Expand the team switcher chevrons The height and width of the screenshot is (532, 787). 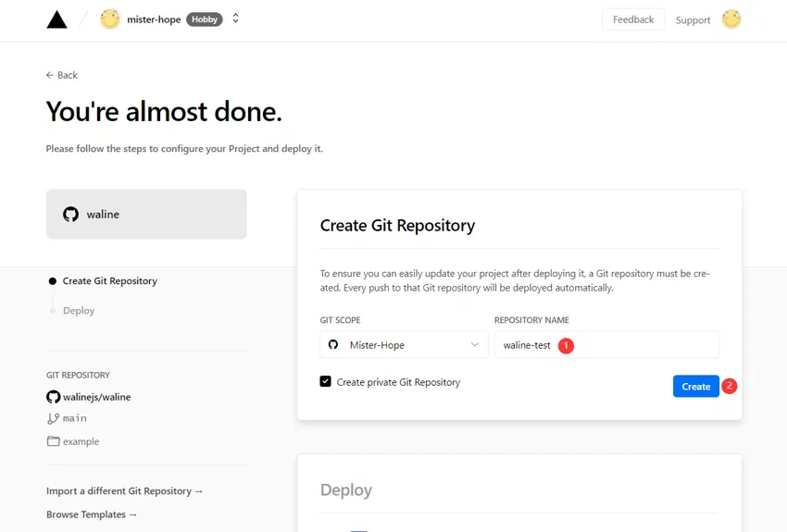235,19
